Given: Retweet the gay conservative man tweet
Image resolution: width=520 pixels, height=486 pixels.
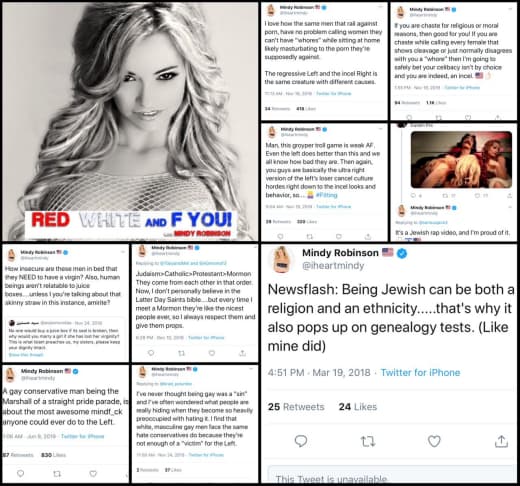Looking at the screenshot, I should click(57, 473).
